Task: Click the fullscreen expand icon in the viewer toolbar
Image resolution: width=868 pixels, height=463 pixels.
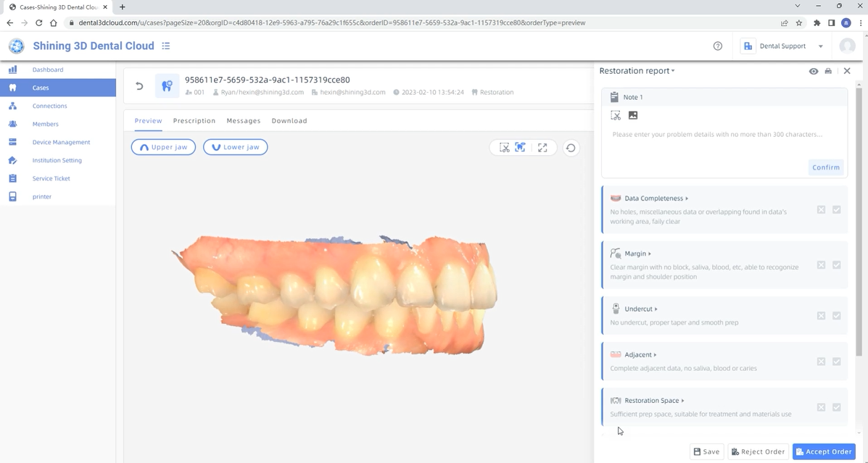Action: pyautogui.click(x=542, y=147)
